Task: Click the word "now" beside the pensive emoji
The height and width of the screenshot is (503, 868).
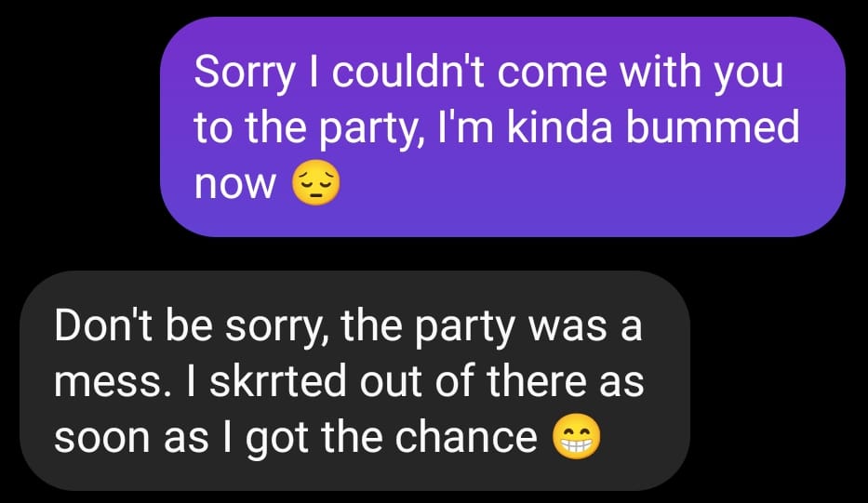Action: 234,186
